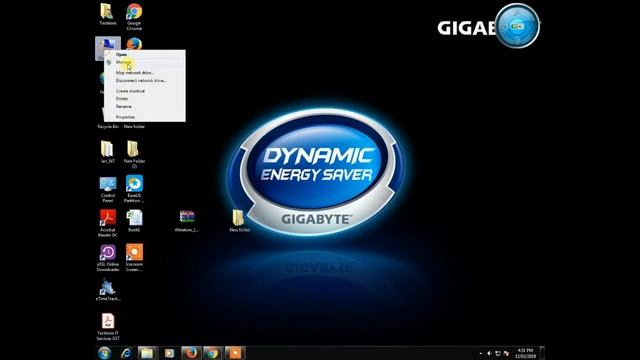Open Control Panel desktop icon

(x=108, y=189)
